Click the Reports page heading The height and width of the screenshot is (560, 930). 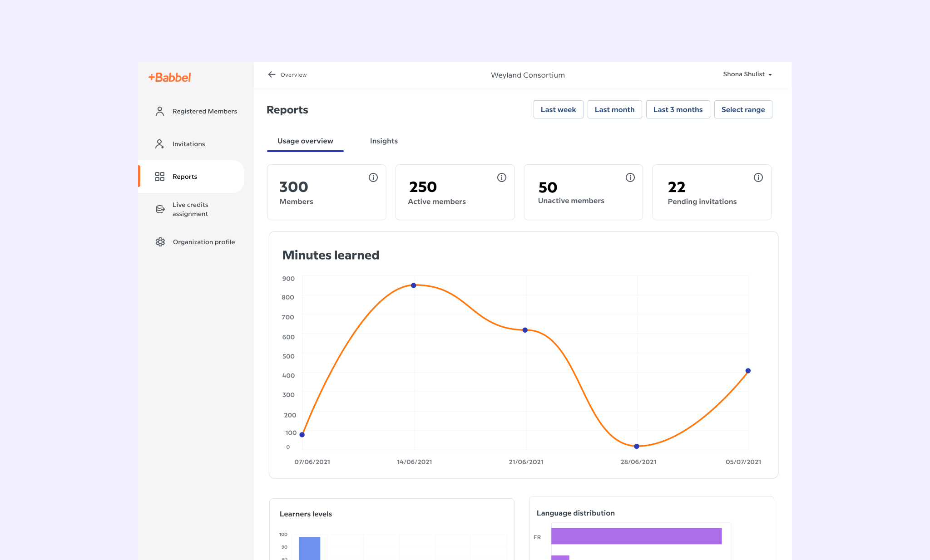tap(287, 110)
